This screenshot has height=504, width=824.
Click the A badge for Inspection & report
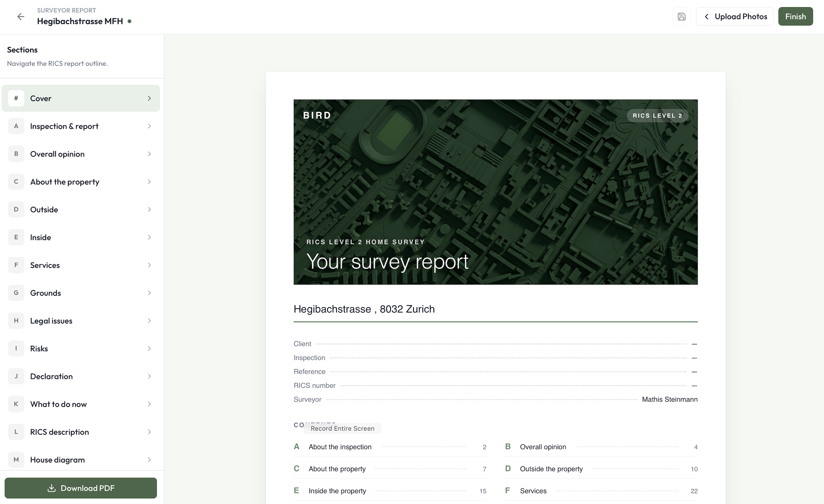(x=16, y=126)
